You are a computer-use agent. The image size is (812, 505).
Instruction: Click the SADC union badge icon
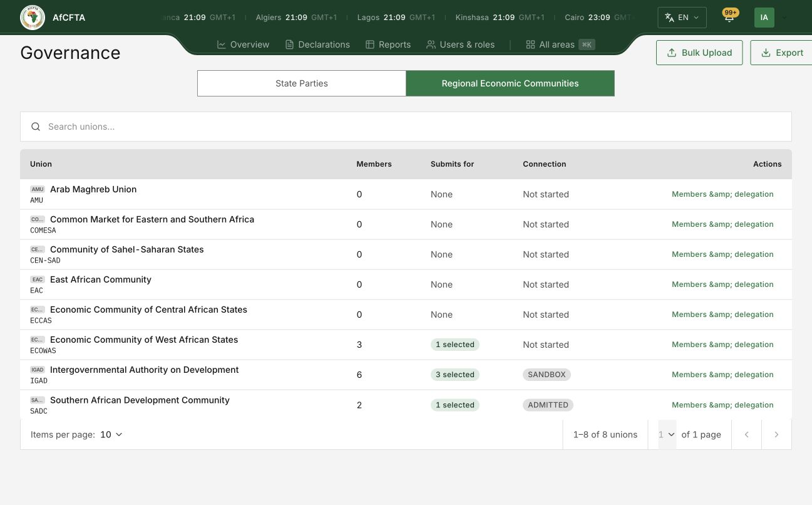(38, 400)
